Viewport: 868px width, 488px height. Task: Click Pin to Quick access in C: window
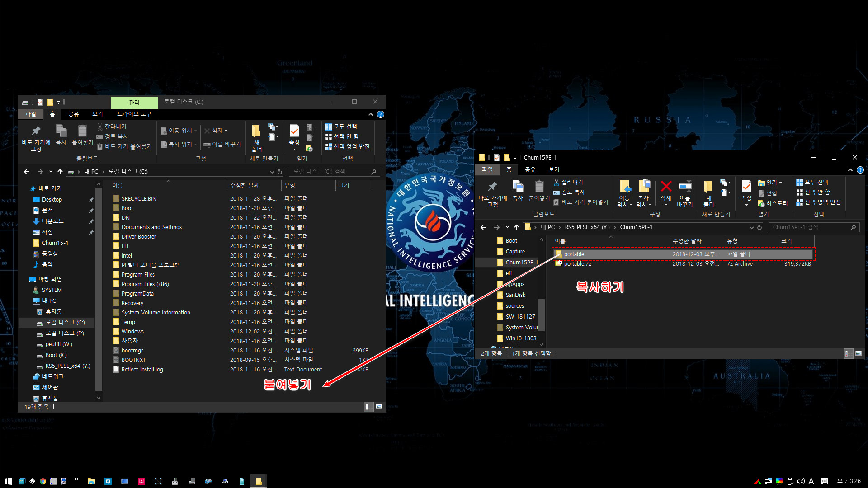coord(36,138)
